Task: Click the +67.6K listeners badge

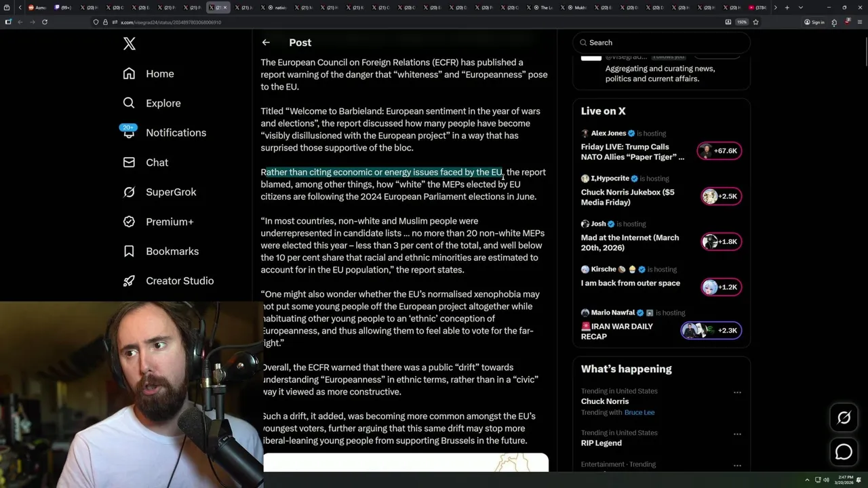Action: pyautogui.click(x=719, y=150)
